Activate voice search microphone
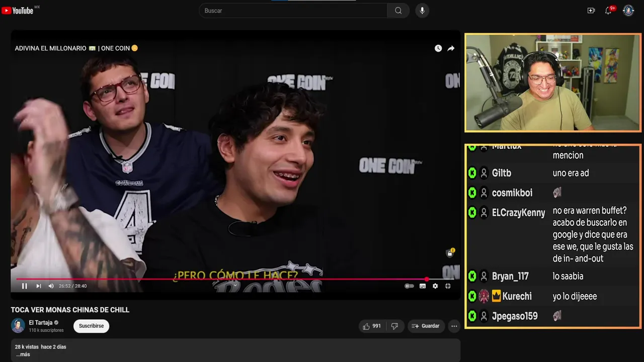The width and height of the screenshot is (644, 362). point(422,11)
